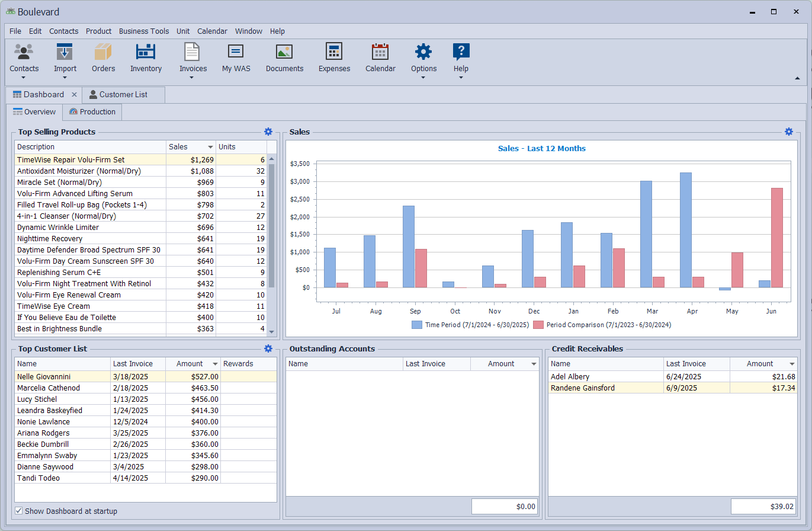Viewport: 812px width, 531px height.
Task: Click Name header in Outstanding Accounts
Action: click(345, 364)
